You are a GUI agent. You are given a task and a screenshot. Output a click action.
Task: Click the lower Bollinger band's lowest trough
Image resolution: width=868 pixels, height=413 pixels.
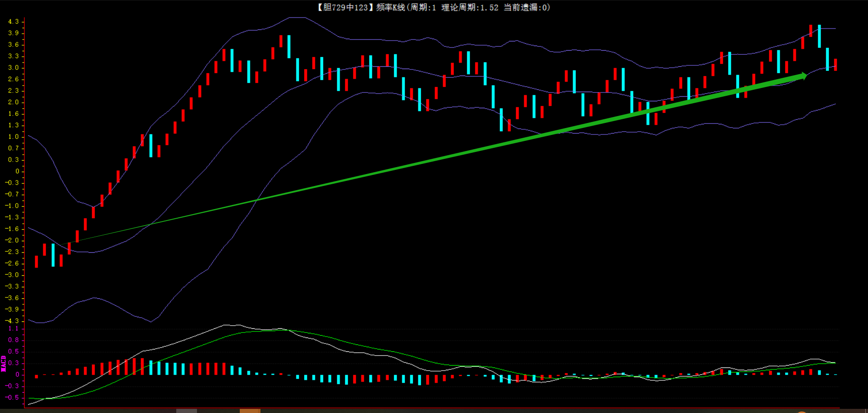tap(150, 321)
